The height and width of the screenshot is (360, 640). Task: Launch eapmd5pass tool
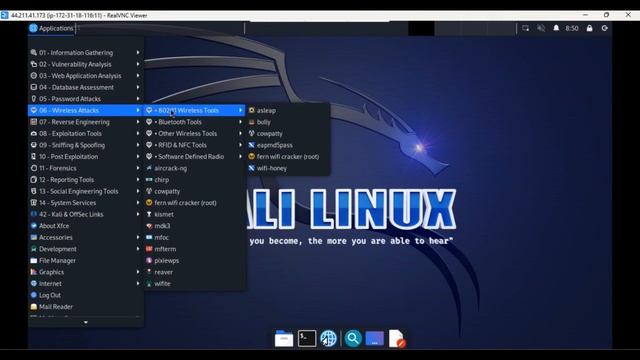pyautogui.click(x=288, y=145)
